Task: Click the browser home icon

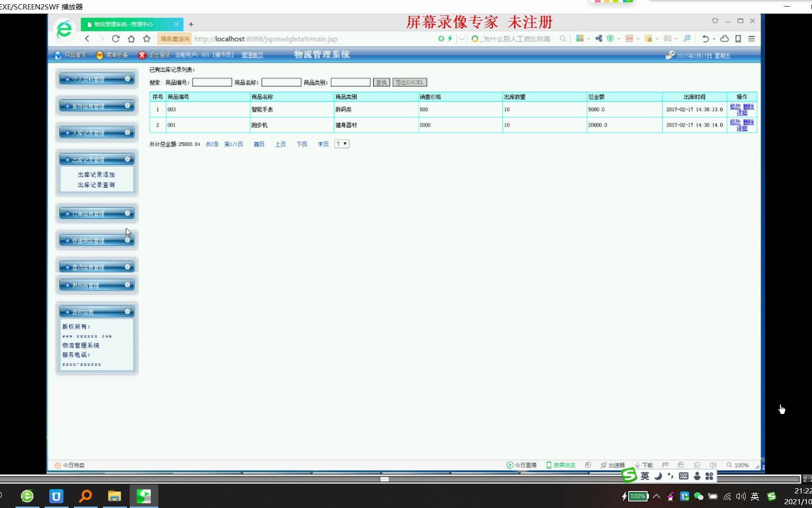Action: point(131,39)
